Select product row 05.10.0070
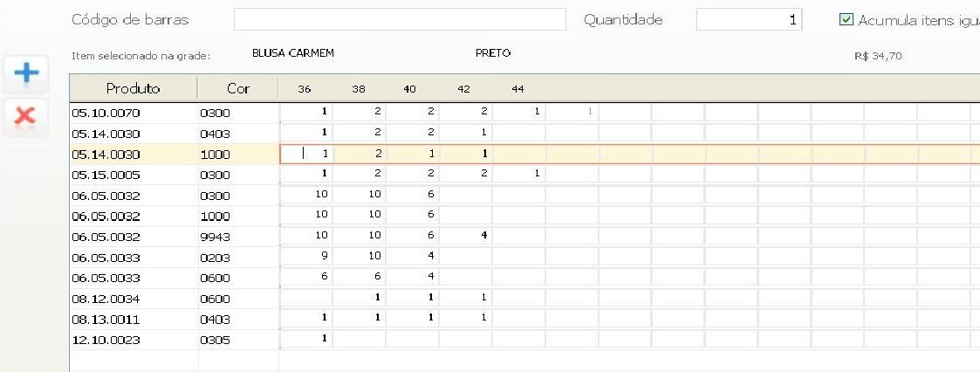 tap(133, 113)
